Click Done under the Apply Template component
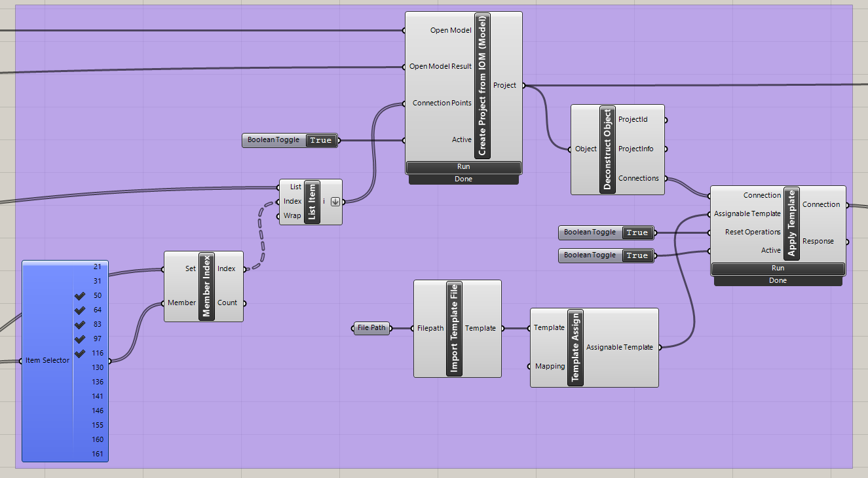This screenshot has width=868, height=478. 778,280
